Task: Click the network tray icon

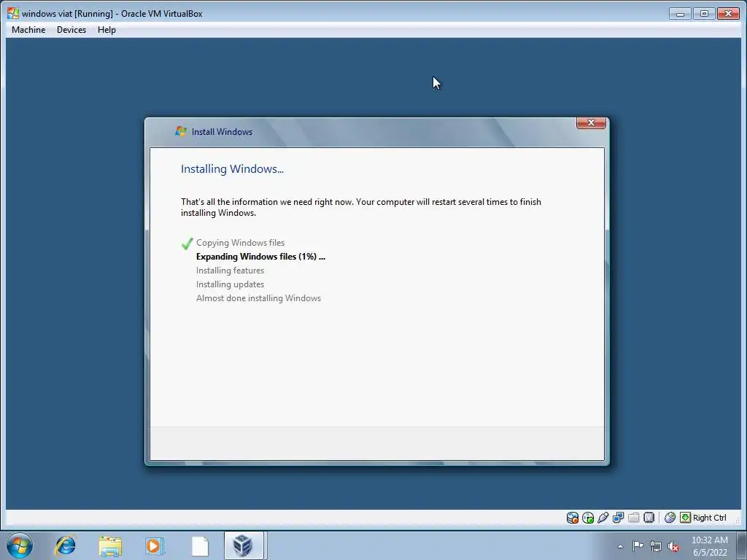Action: [x=656, y=546]
